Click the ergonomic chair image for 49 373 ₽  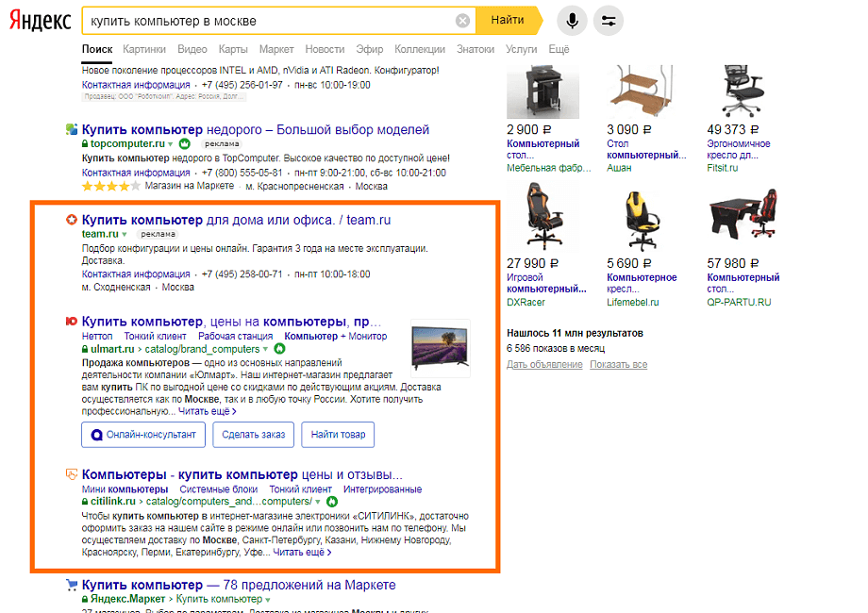743,91
